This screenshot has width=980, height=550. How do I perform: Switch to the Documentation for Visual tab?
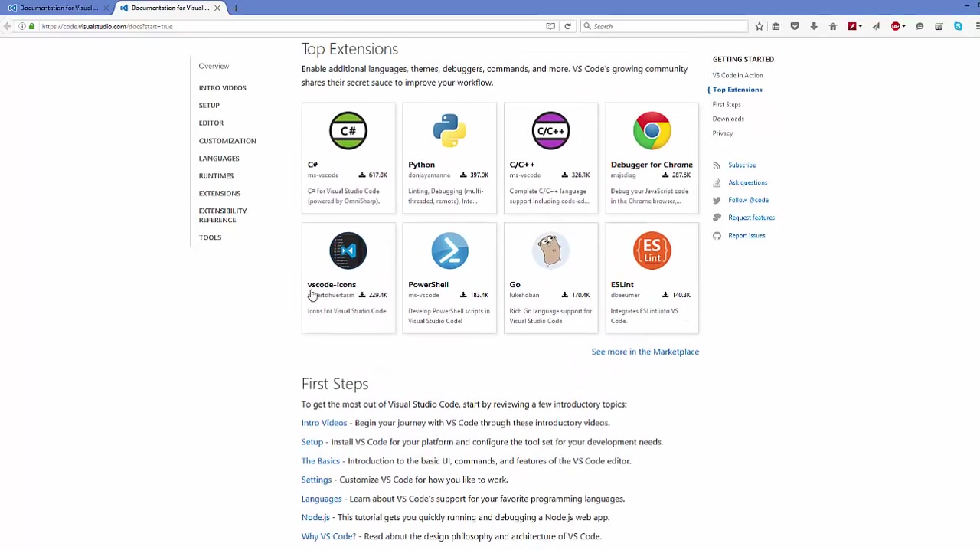[x=57, y=8]
